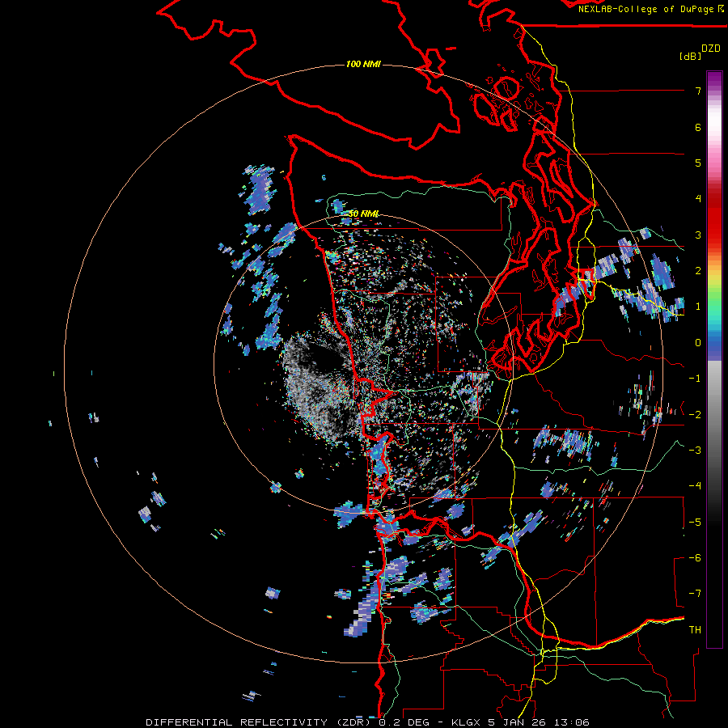This screenshot has height=728, width=728.
Task: Click the 2 dB label on scale
Action: pyautogui.click(x=698, y=271)
